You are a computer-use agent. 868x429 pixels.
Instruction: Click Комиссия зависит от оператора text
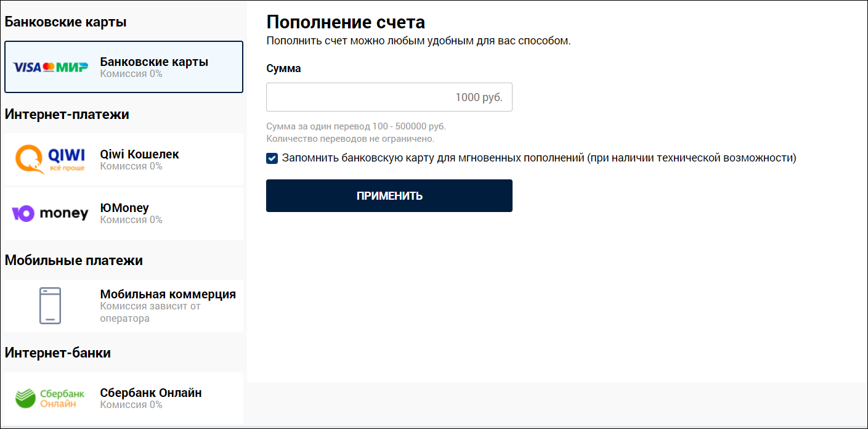coord(150,313)
